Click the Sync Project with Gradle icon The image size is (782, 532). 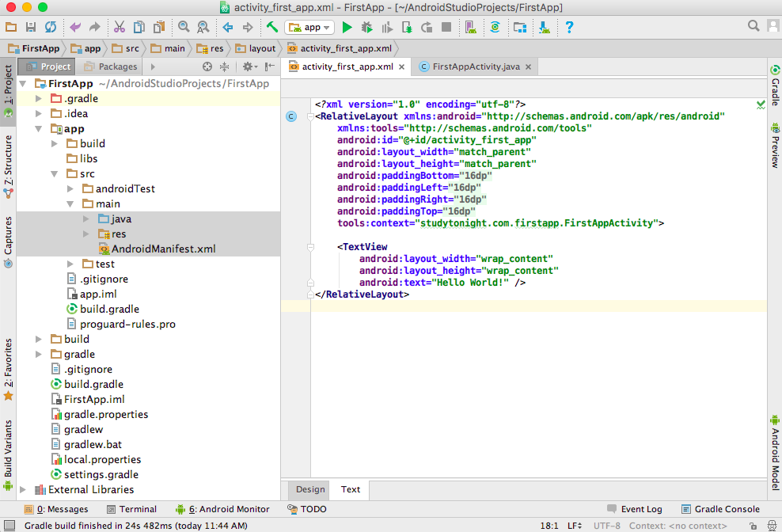tap(495, 27)
